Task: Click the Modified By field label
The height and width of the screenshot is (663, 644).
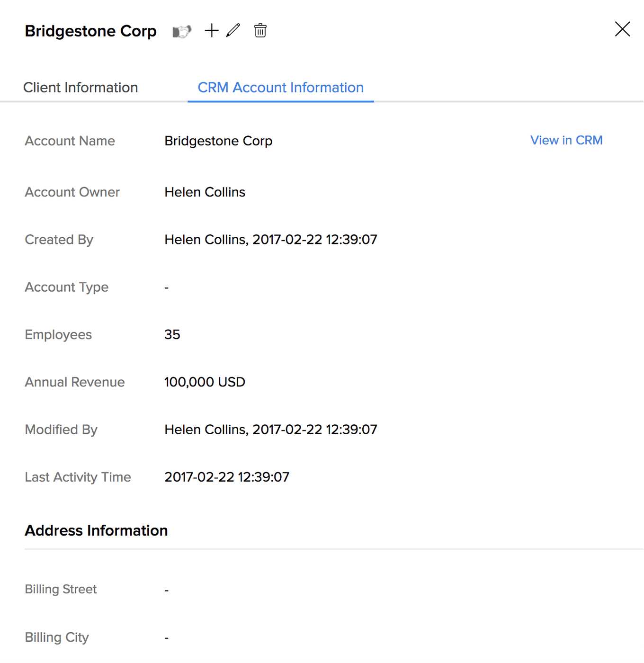Action: click(61, 430)
